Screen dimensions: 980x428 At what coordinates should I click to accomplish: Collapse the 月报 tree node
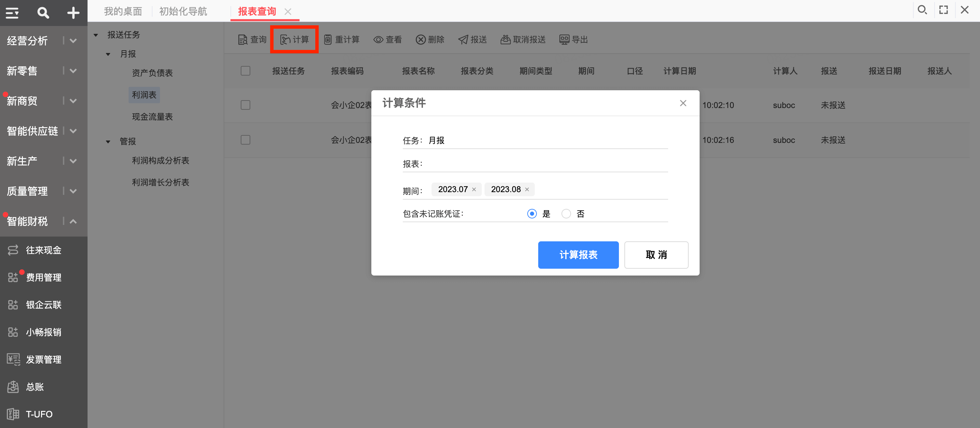(x=108, y=54)
